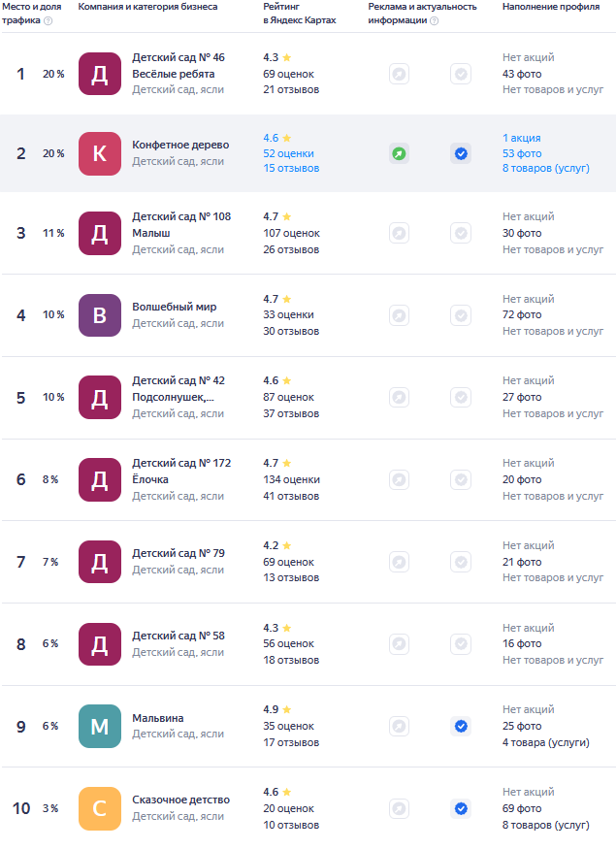Click «4 товара (услуги)» in the Мальвина row

click(x=545, y=742)
